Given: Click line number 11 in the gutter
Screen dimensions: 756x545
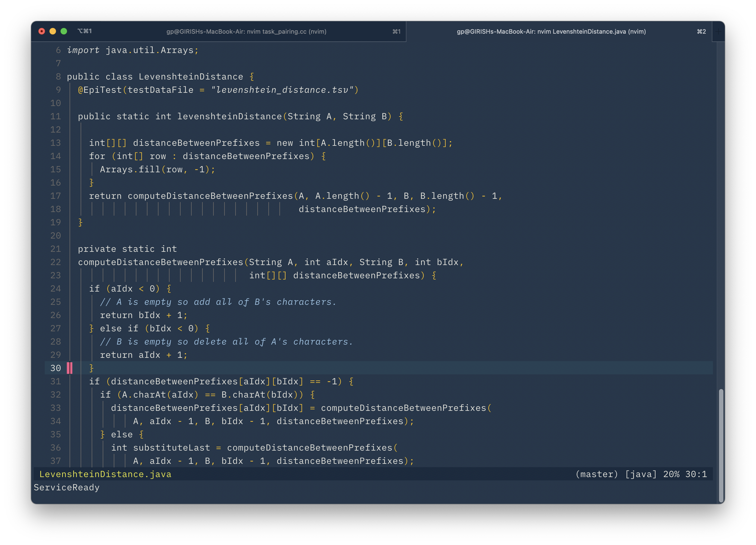Looking at the screenshot, I should point(55,116).
